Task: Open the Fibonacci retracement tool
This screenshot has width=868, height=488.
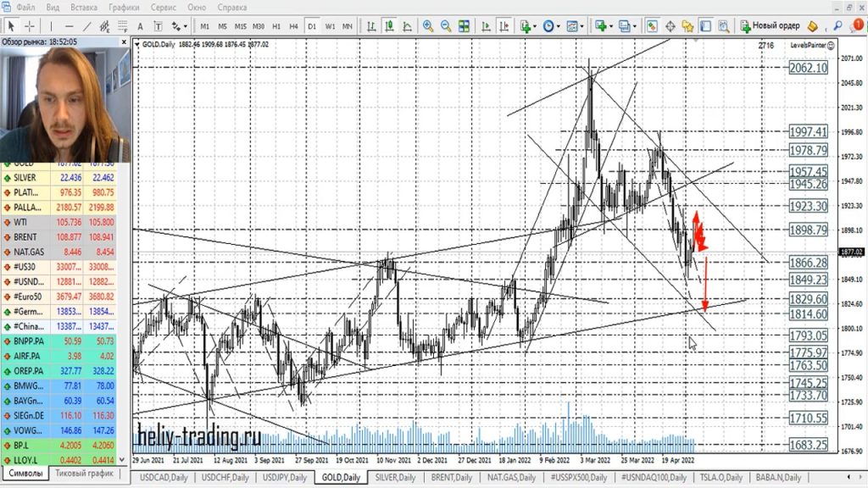Action: [123, 25]
